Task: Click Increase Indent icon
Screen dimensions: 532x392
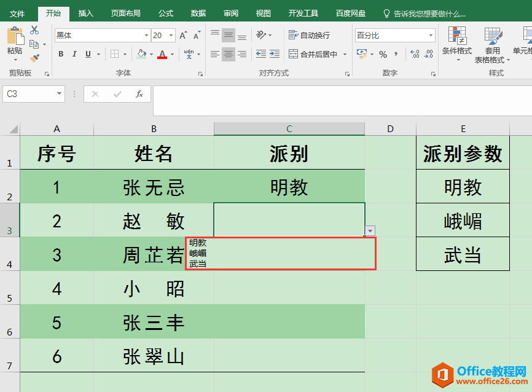Action: [x=275, y=54]
